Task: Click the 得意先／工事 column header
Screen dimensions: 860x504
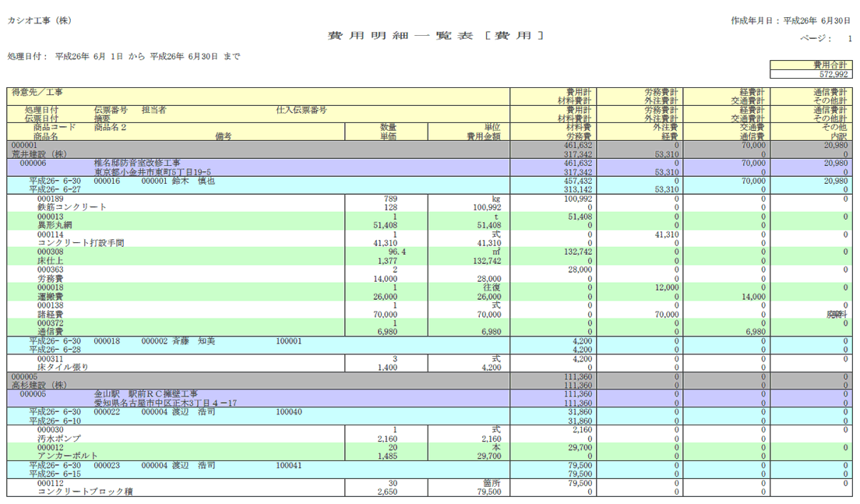Action: pos(37,92)
